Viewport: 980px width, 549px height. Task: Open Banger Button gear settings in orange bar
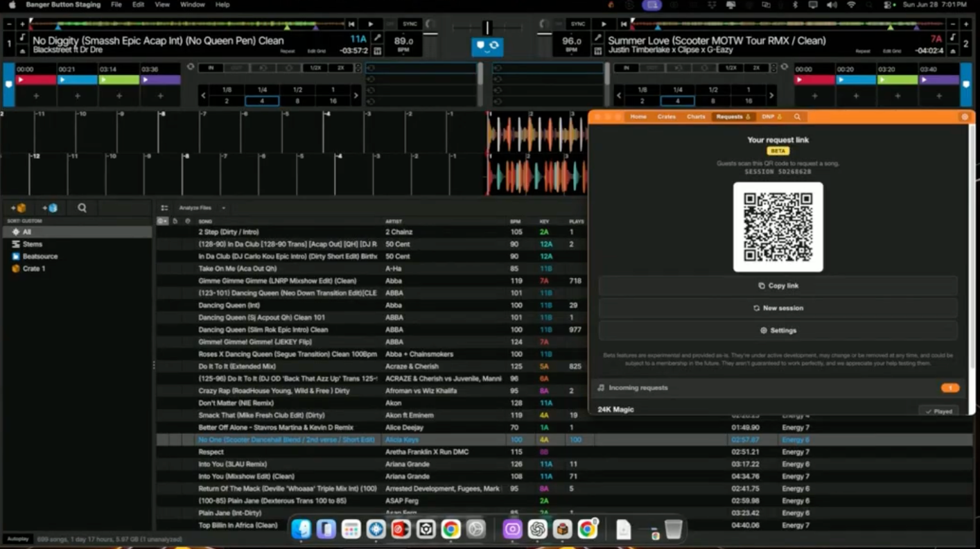965,117
